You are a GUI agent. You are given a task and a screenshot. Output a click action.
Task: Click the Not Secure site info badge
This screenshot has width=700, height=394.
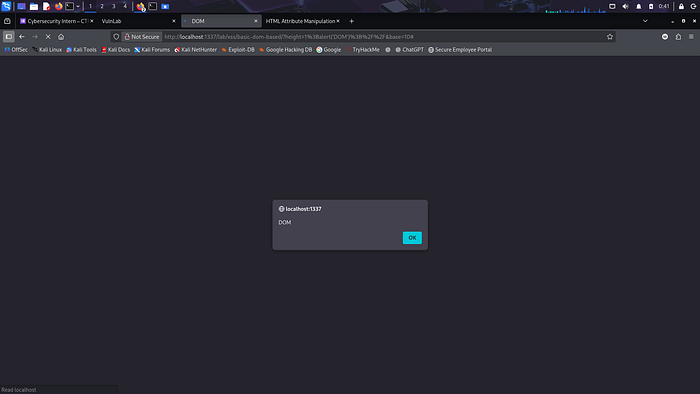coord(142,37)
